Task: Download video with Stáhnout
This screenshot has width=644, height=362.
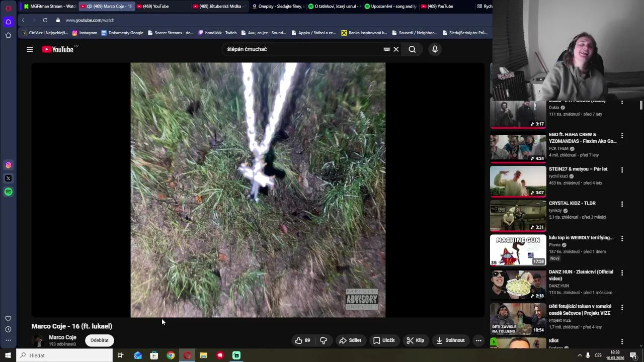Action: [450, 340]
